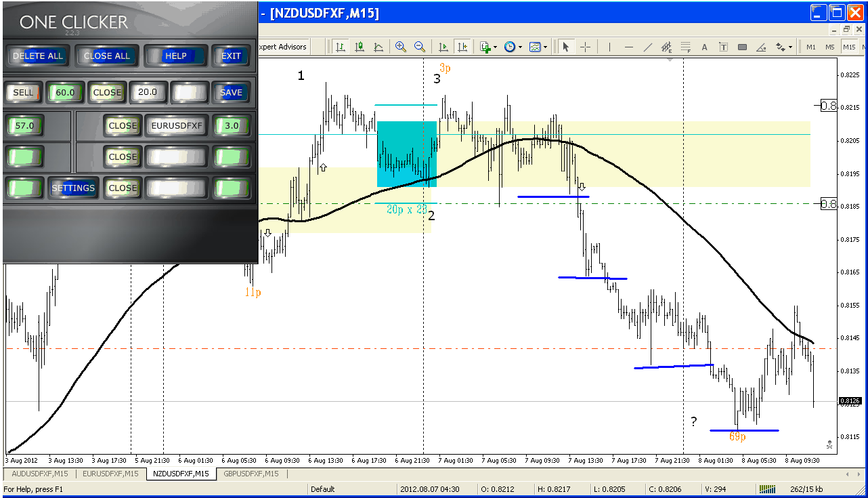868x498 pixels.
Task: Click the 60.0 value field
Action: click(65, 92)
